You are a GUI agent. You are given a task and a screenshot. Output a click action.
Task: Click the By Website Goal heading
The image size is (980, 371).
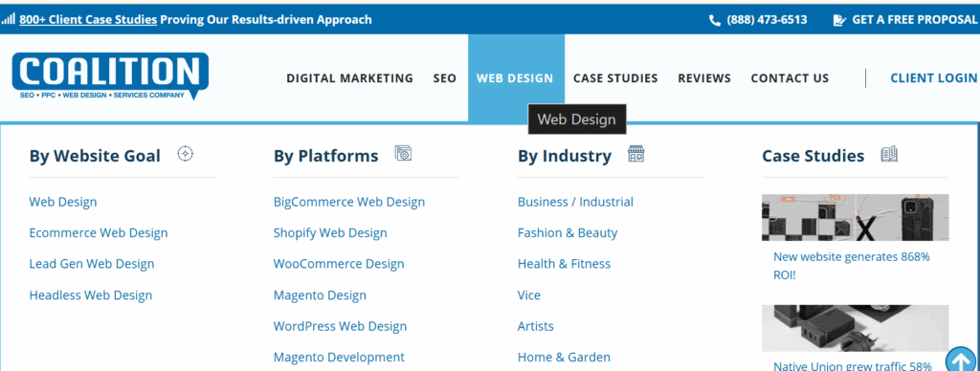tap(95, 156)
